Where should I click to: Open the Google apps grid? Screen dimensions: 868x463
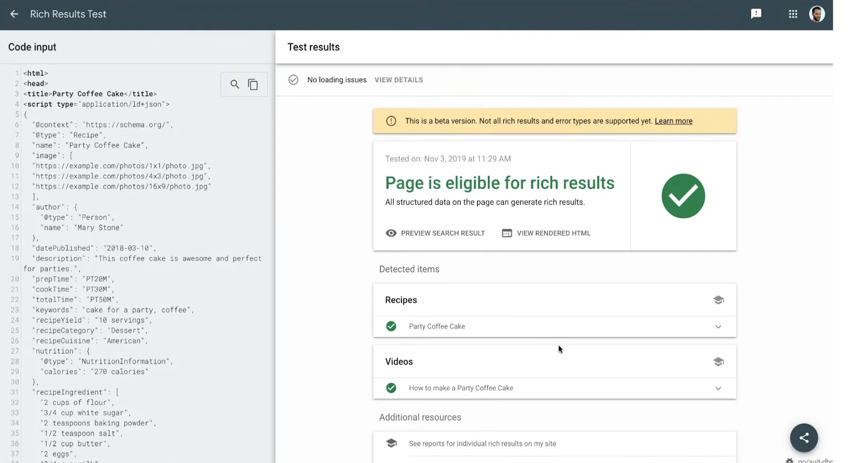point(793,14)
